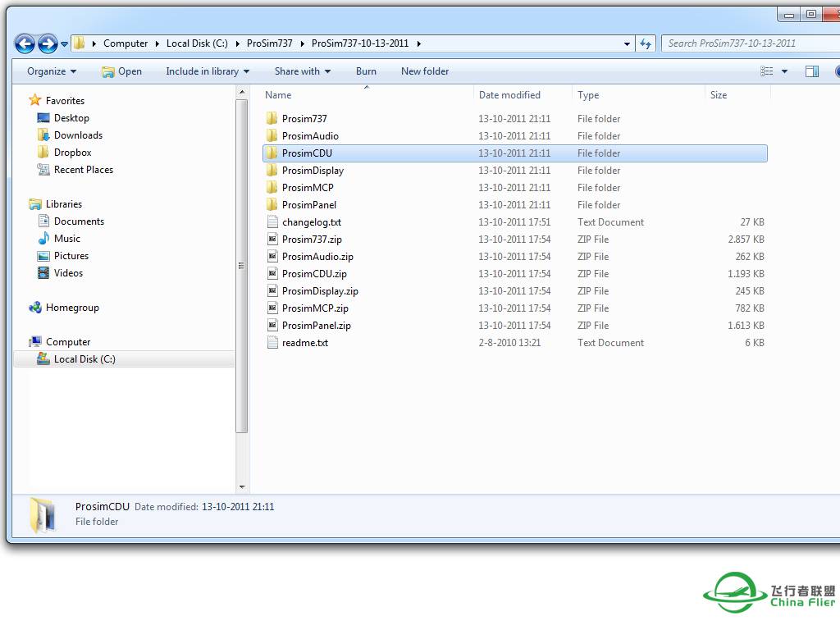Image resolution: width=840 pixels, height=630 pixels.
Task: Click the refresh icon beside the address bar
Action: (646, 43)
